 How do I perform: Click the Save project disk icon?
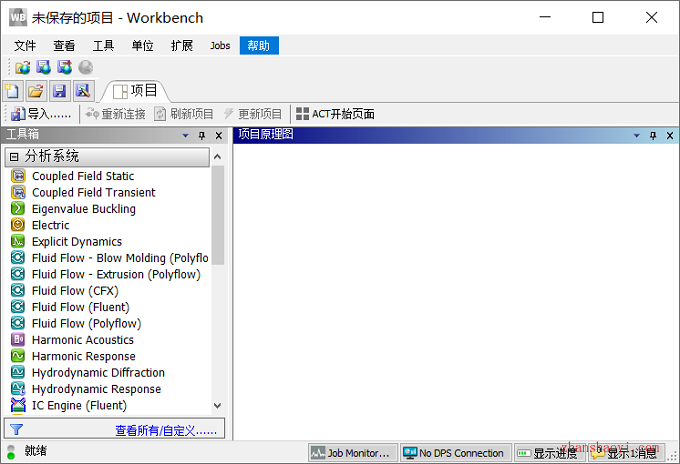coord(59,91)
